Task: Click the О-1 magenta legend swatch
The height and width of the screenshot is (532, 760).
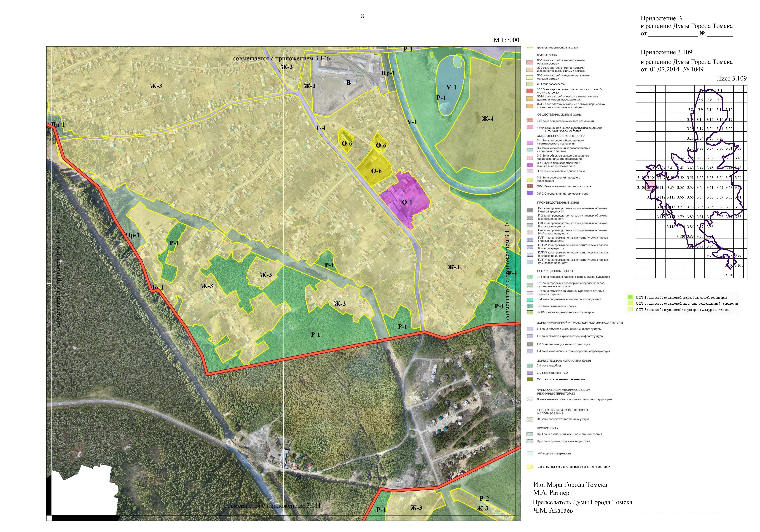Action: (x=530, y=142)
